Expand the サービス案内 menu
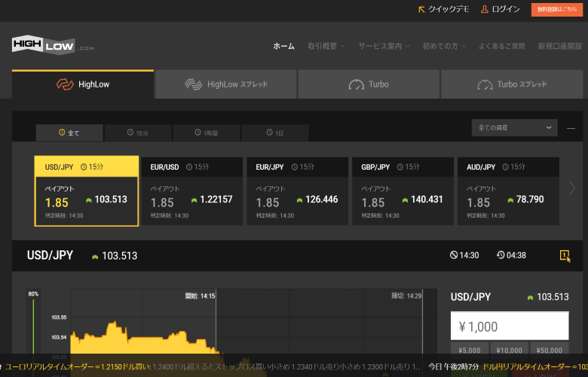This screenshot has width=588, height=377. click(384, 46)
